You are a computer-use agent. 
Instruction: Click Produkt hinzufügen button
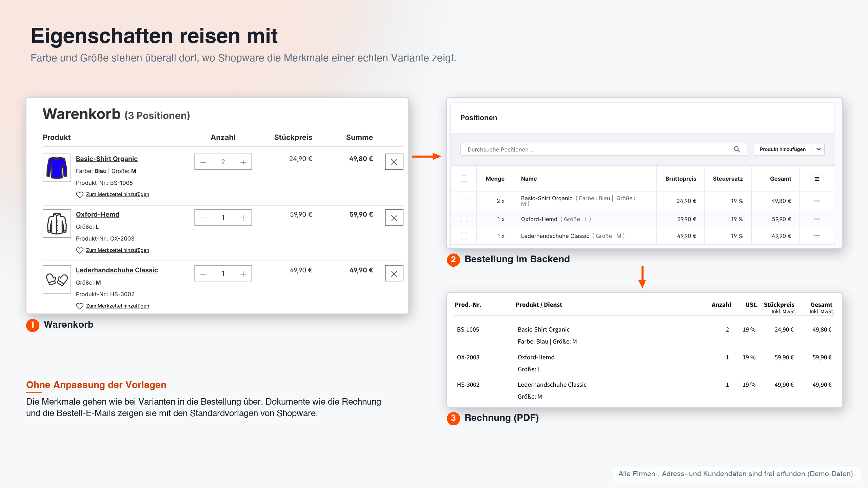[x=783, y=149]
